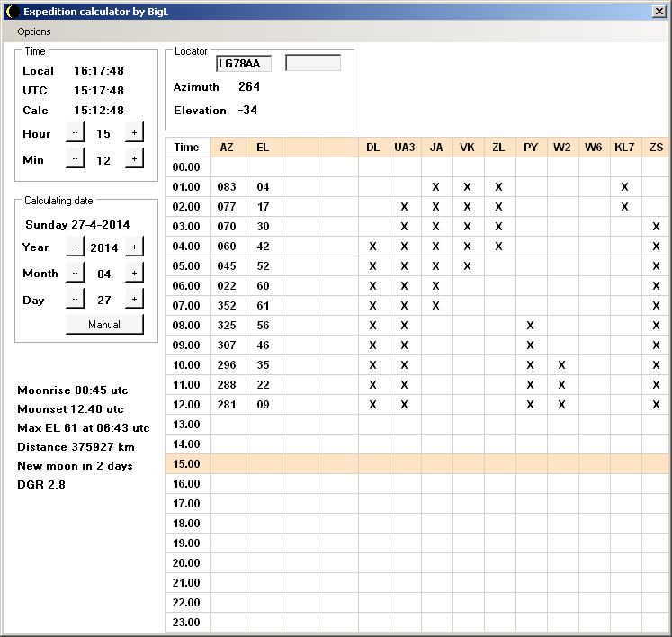Click the KL7 column header
Image resolution: width=672 pixels, height=637 pixels.
click(623, 148)
